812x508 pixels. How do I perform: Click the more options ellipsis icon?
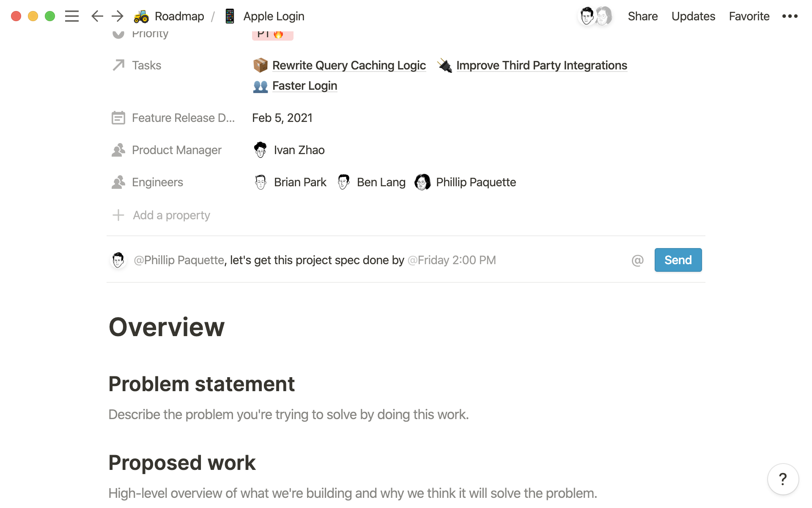[x=792, y=17]
